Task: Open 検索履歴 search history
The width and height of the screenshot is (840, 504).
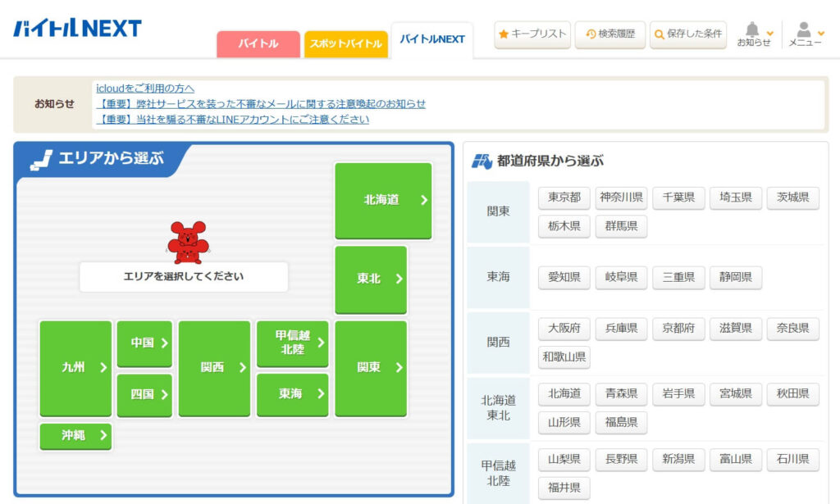Action: (610, 34)
